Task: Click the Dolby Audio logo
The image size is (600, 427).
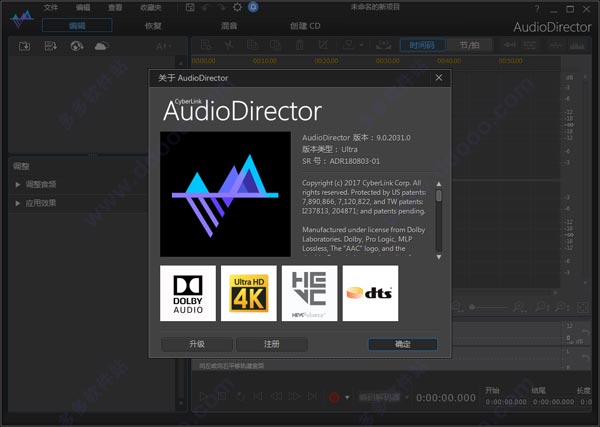Action: tap(188, 293)
